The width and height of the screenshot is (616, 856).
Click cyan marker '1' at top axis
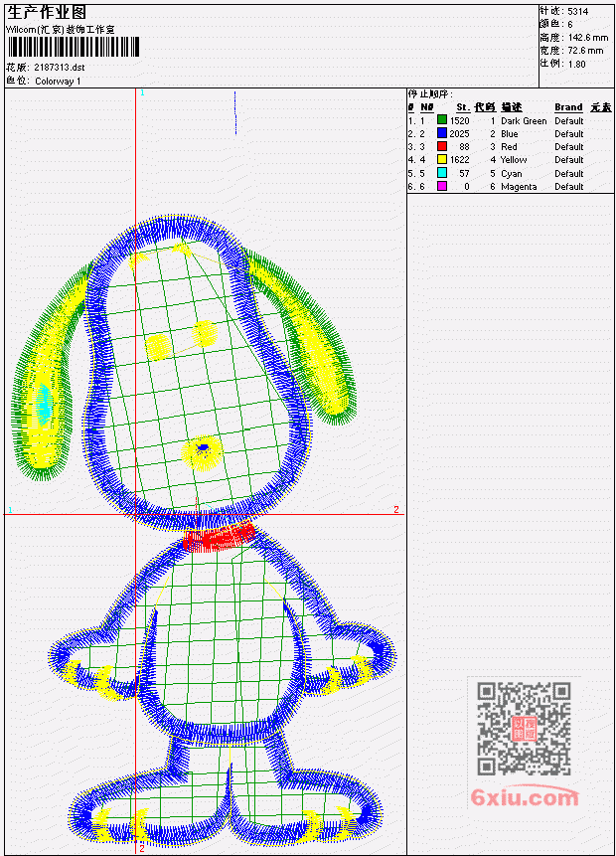[x=142, y=92]
